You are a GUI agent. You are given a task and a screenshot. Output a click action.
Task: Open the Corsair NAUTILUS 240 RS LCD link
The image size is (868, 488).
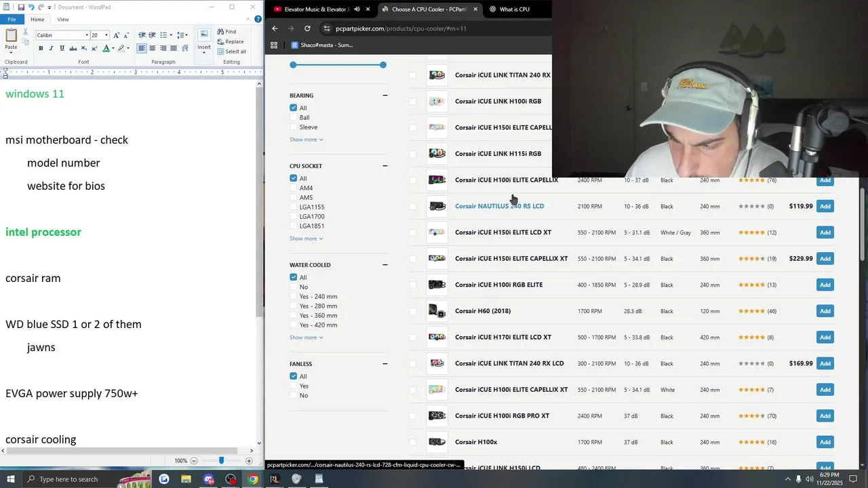click(x=499, y=206)
